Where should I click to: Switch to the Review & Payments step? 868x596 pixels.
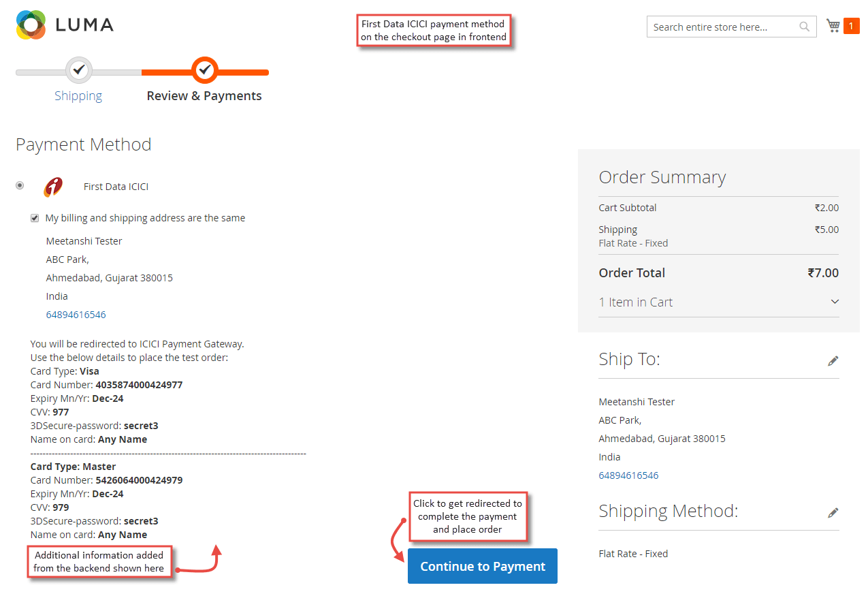pyautogui.click(x=204, y=95)
